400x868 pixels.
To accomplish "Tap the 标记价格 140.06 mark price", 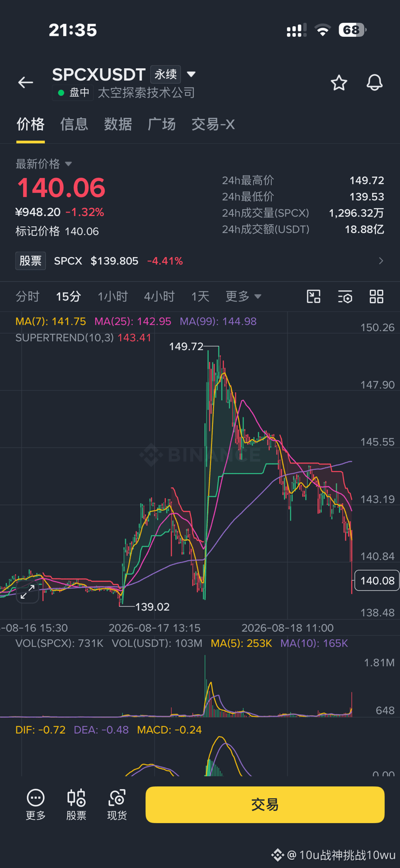I will (x=57, y=231).
